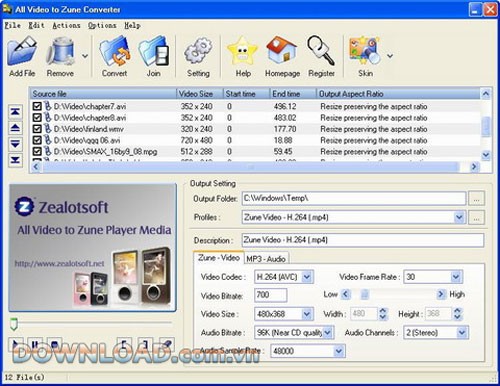This screenshot has width=500, height=386.
Task: Uncheck the finland.wmv checkbox
Action: (37, 129)
